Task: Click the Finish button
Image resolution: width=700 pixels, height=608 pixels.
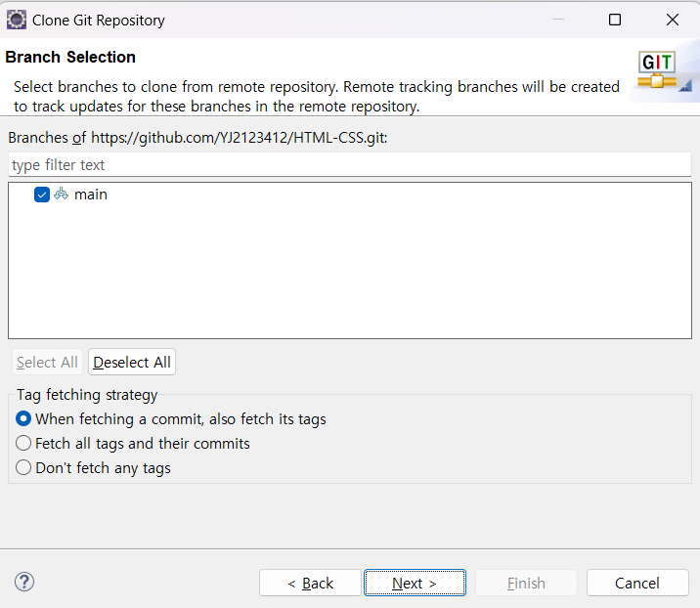Action: click(x=526, y=583)
